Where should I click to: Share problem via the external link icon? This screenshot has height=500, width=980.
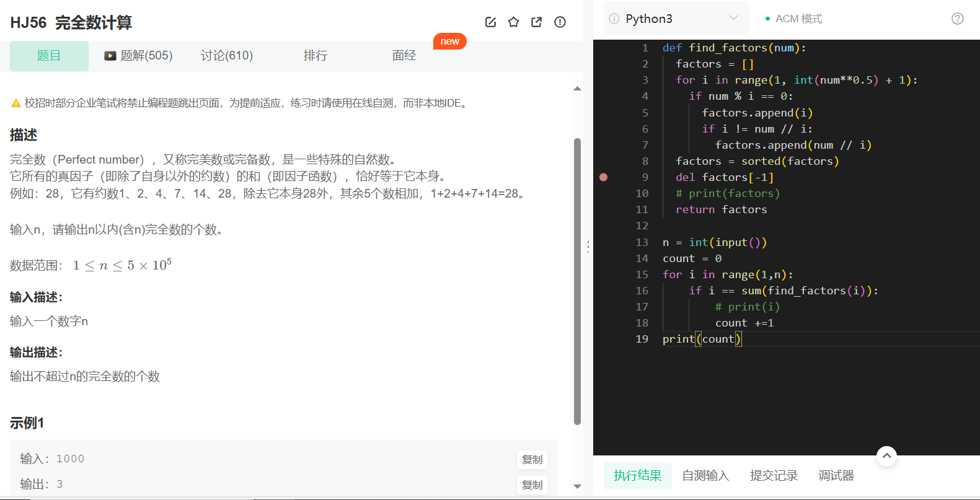[x=537, y=22]
